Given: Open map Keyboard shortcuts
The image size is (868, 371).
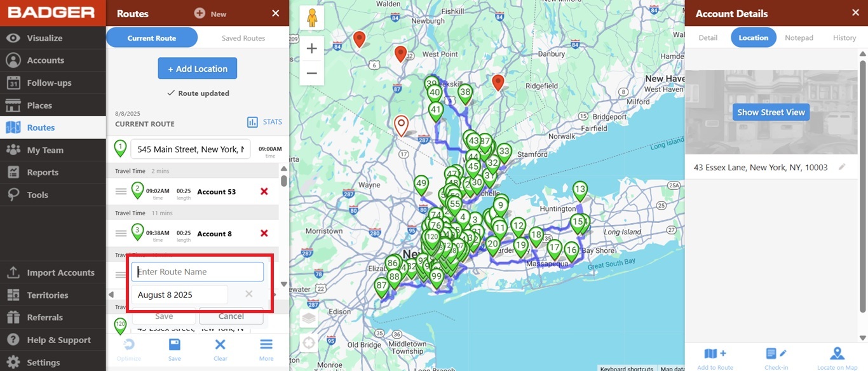Looking at the screenshot, I should pyautogui.click(x=627, y=368).
